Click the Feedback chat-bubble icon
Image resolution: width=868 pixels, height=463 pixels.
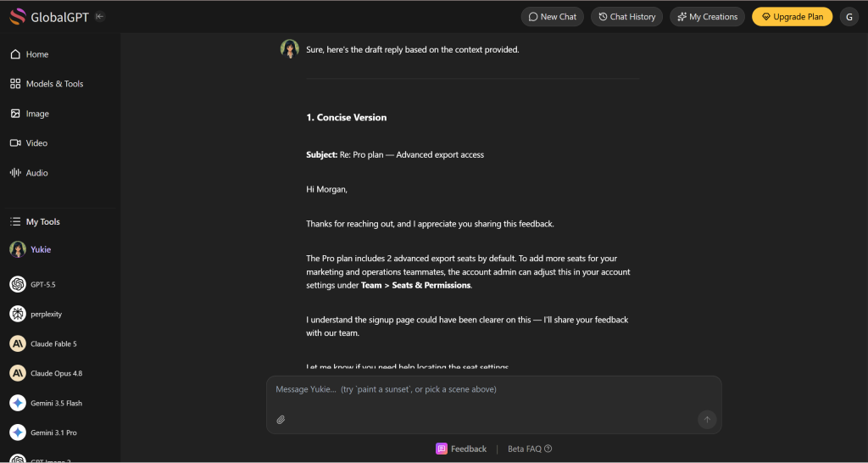coord(442,449)
